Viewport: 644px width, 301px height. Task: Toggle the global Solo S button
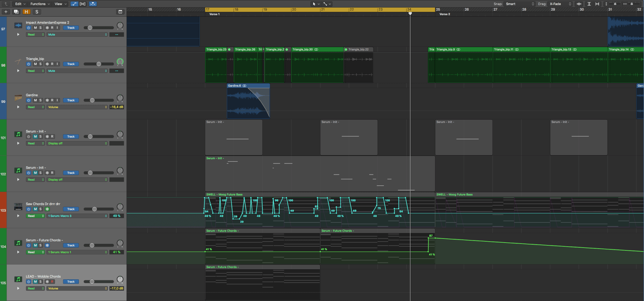37,12
